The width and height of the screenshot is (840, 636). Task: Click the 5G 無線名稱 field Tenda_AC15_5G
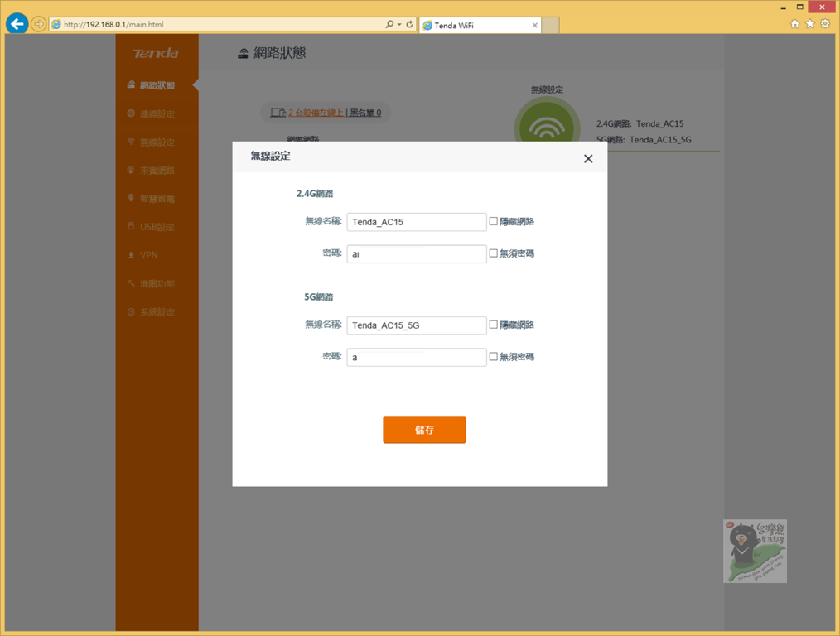(416, 325)
